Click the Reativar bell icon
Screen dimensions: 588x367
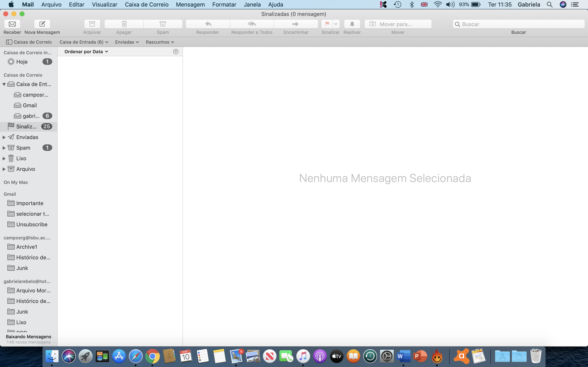point(352,24)
